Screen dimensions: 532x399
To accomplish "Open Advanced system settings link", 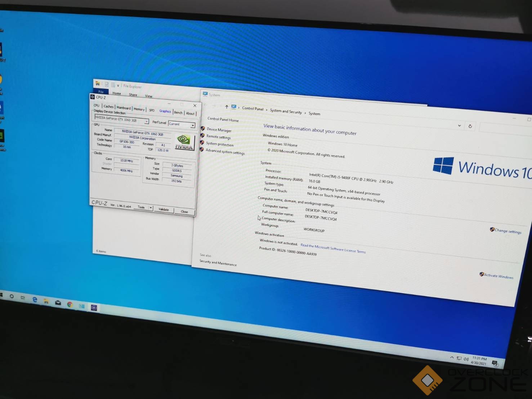I will click(x=225, y=152).
